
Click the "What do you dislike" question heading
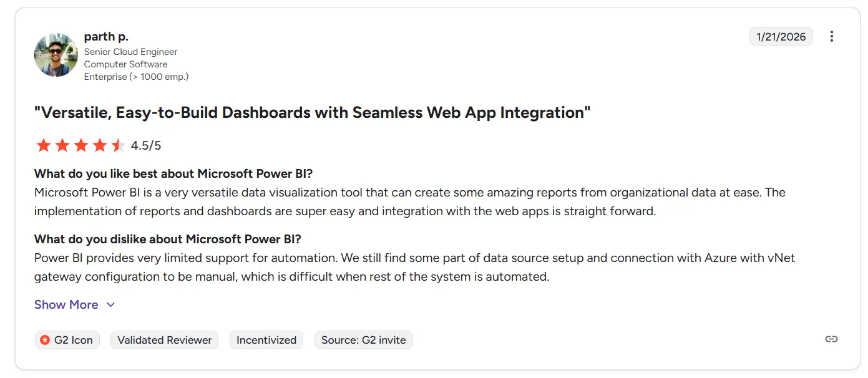click(x=168, y=239)
